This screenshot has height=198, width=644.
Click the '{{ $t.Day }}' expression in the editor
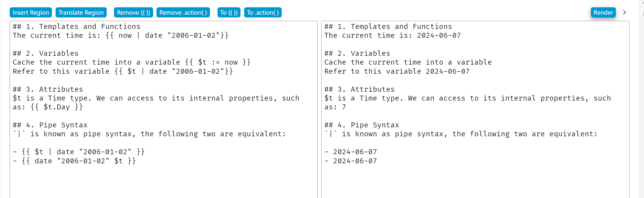click(x=57, y=107)
